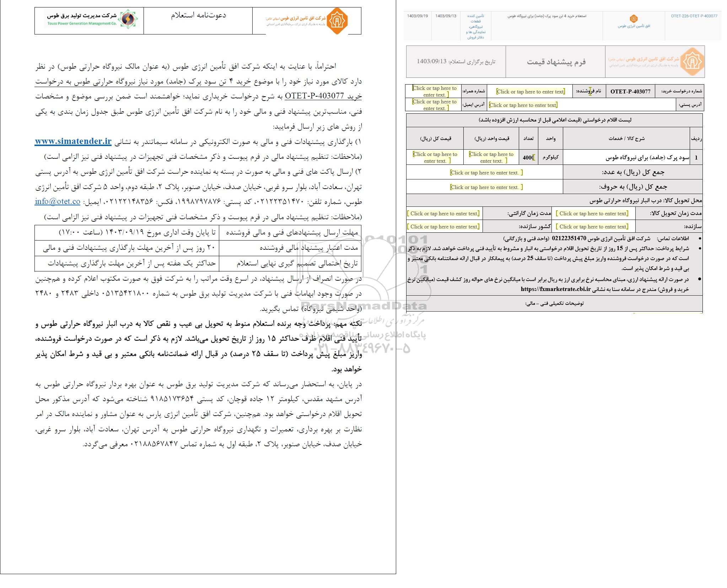Click the manufacturer country field
The height and width of the screenshot is (588, 727).
[444, 227]
